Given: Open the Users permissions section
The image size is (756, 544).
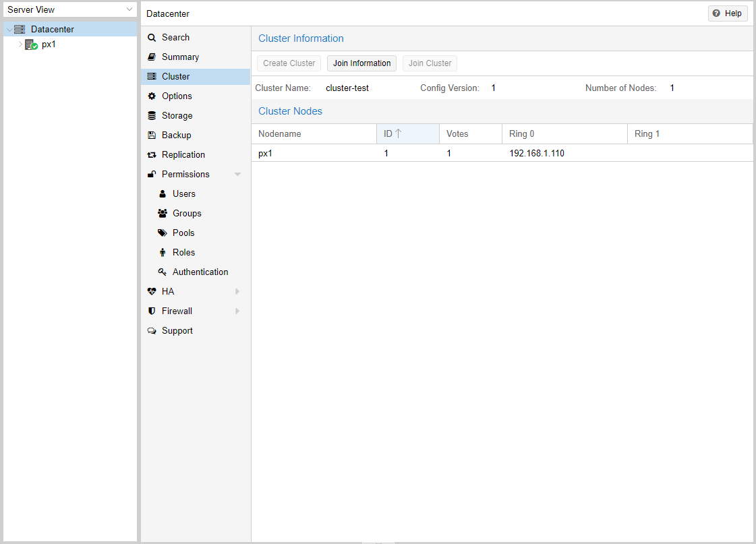Looking at the screenshot, I should (x=183, y=194).
